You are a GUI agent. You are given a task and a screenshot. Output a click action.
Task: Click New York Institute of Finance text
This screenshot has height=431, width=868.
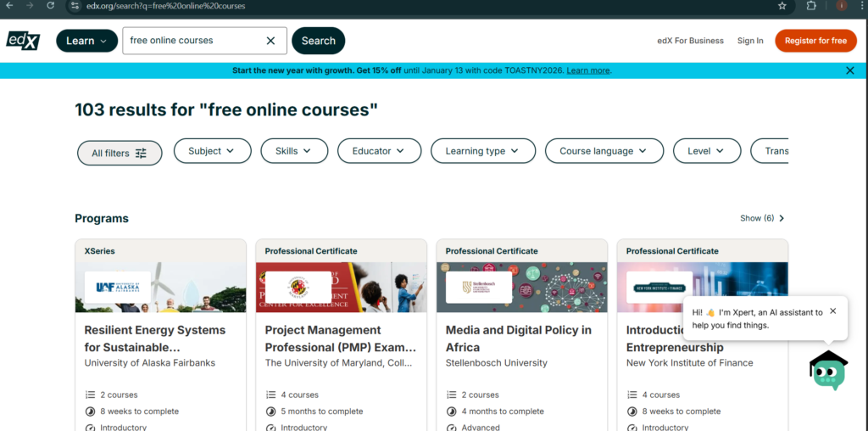tap(690, 363)
